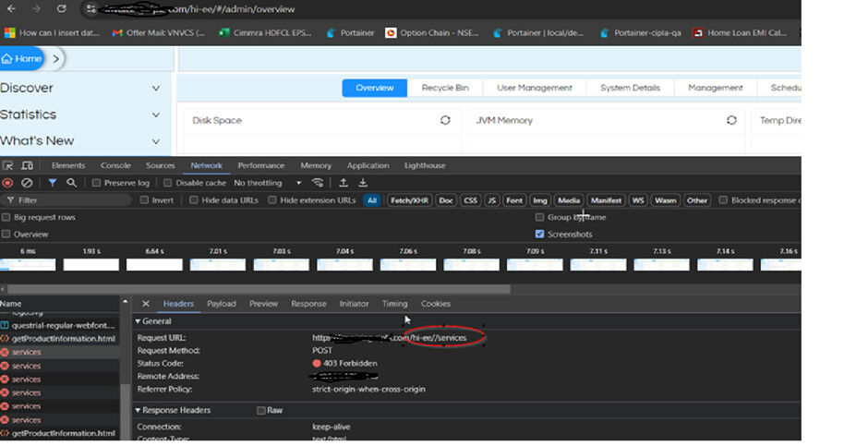Viewport: 868px width, 446px height.
Task: Open network search with the magnifier icon
Action: (x=71, y=183)
